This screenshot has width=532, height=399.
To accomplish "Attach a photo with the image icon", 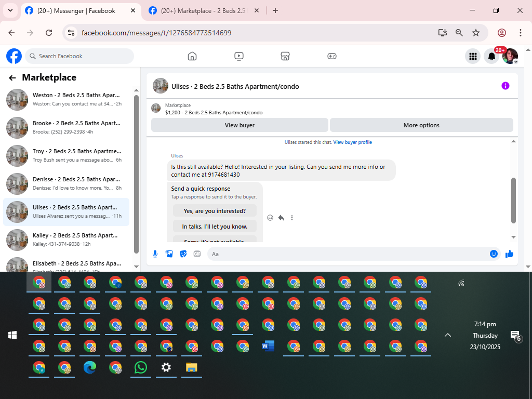I will click(169, 254).
